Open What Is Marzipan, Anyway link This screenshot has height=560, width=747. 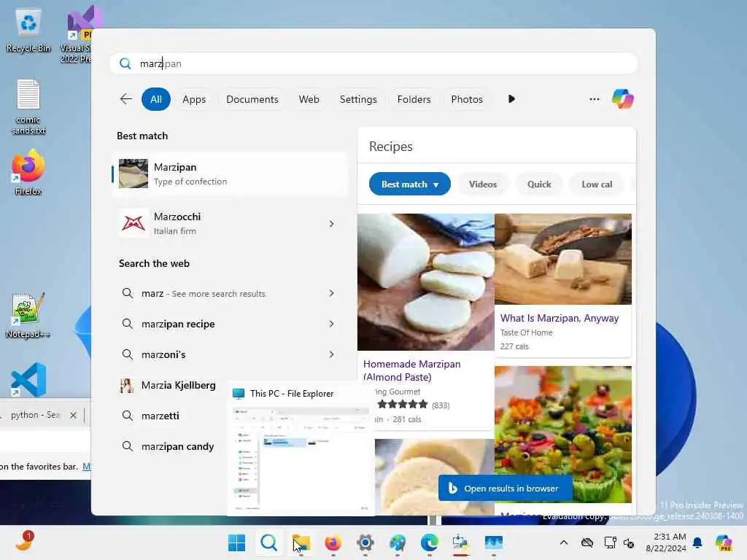click(560, 318)
